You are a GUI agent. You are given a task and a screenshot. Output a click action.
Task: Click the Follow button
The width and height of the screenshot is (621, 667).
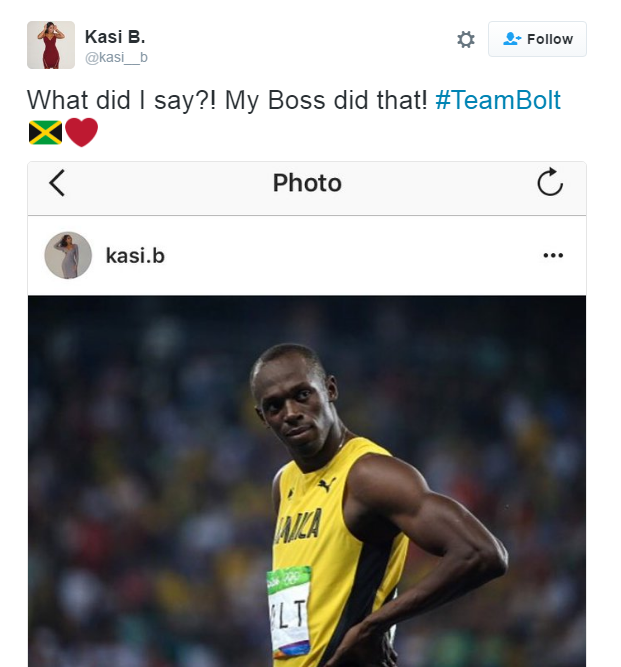click(537, 39)
